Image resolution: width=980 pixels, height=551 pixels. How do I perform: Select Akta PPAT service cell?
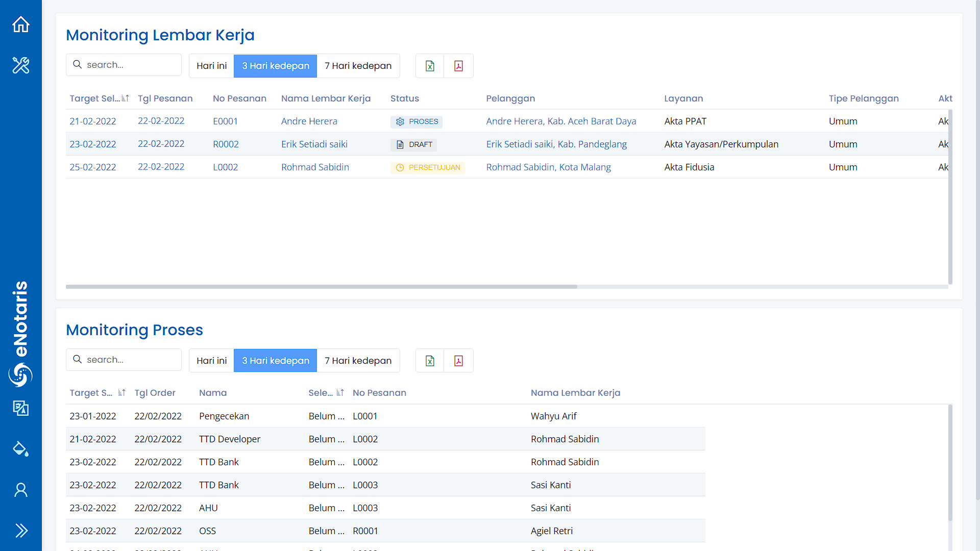[x=685, y=121]
